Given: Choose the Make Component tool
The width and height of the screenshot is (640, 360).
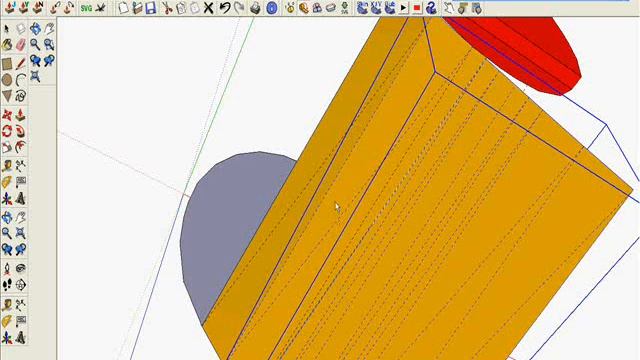Looking at the screenshot, I should click(x=20, y=29).
